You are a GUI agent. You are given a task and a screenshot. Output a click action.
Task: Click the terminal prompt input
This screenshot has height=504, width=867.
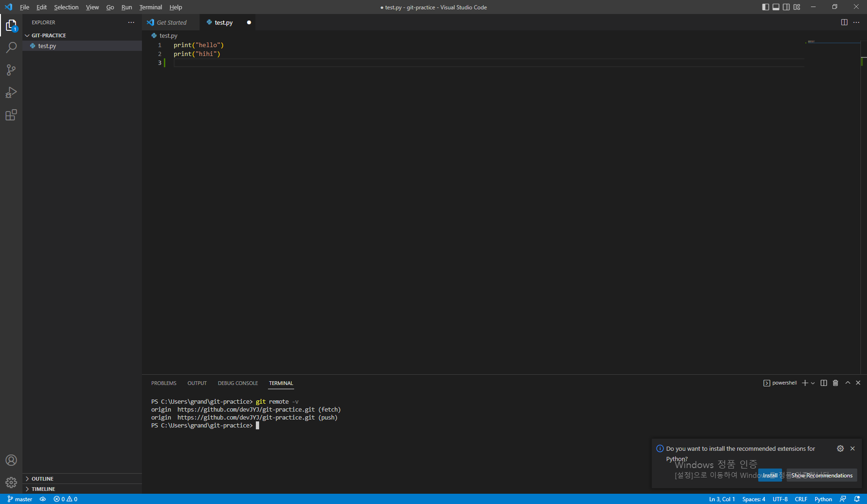click(258, 426)
